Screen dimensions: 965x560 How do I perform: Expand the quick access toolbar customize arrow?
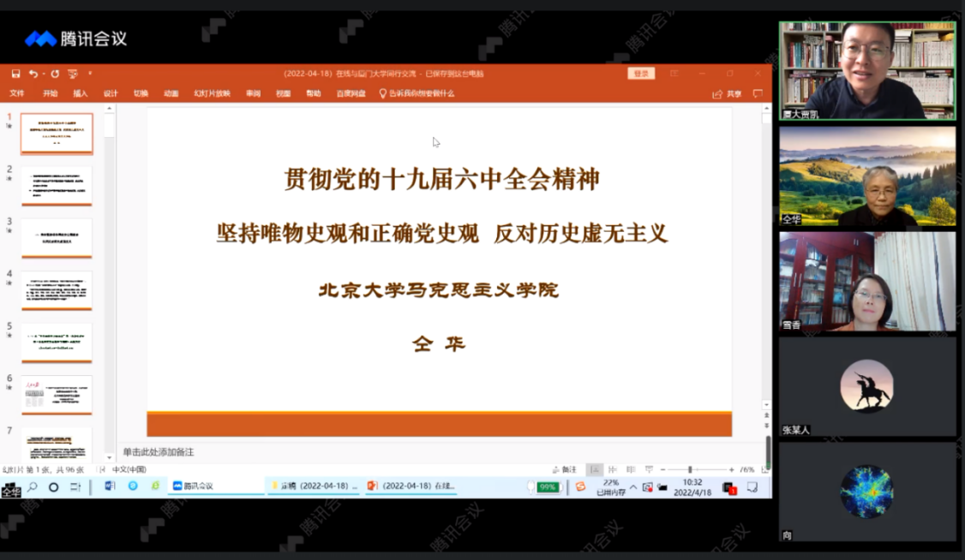pyautogui.click(x=90, y=74)
